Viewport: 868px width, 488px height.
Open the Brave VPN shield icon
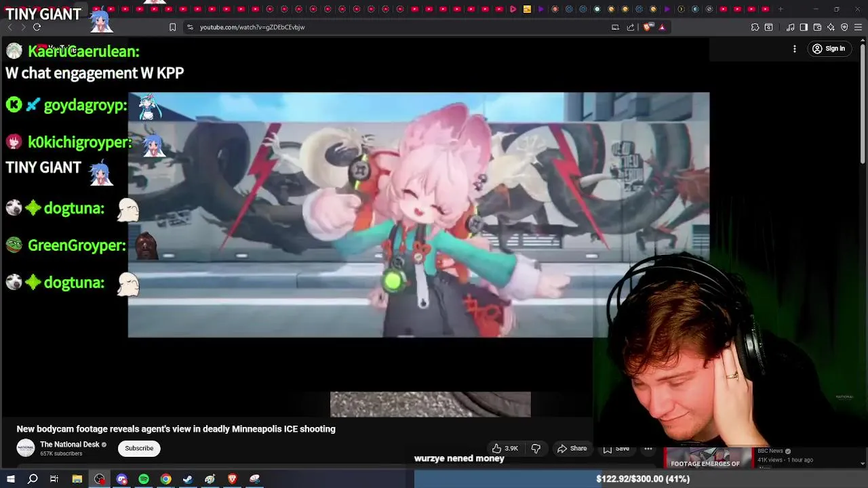coord(844,27)
